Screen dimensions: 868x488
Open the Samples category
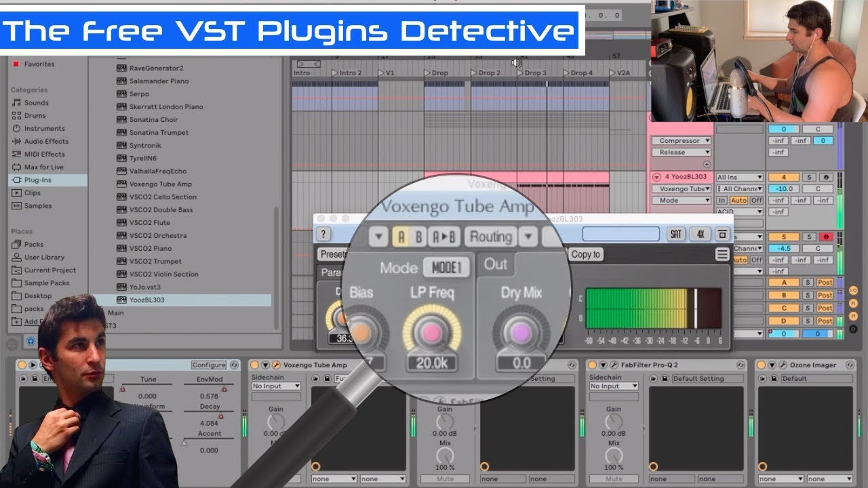(x=32, y=206)
